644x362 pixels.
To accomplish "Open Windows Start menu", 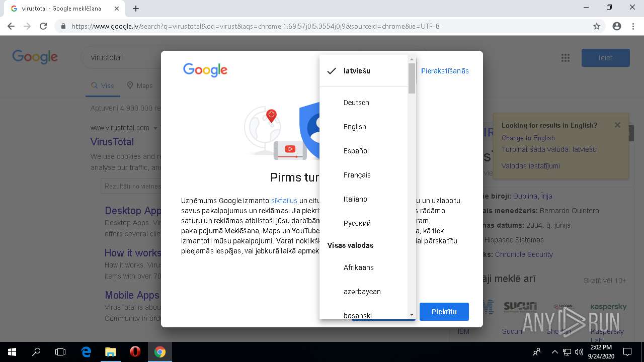I will point(12,352).
